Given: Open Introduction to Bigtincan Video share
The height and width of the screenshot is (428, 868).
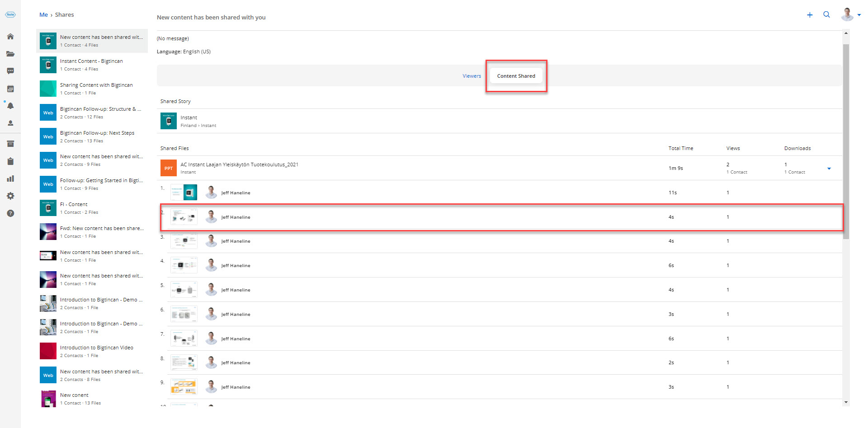Looking at the screenshot, I should tap(92, 351).
